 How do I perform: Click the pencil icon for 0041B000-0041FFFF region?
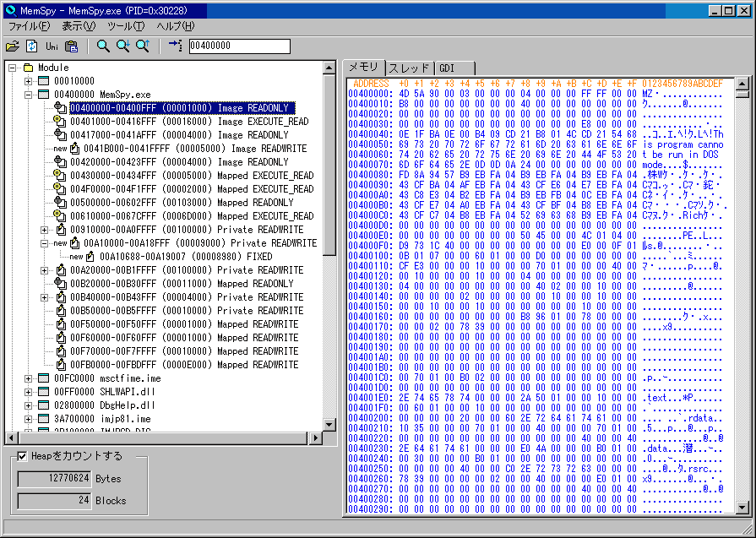click(x=74, y=148)
